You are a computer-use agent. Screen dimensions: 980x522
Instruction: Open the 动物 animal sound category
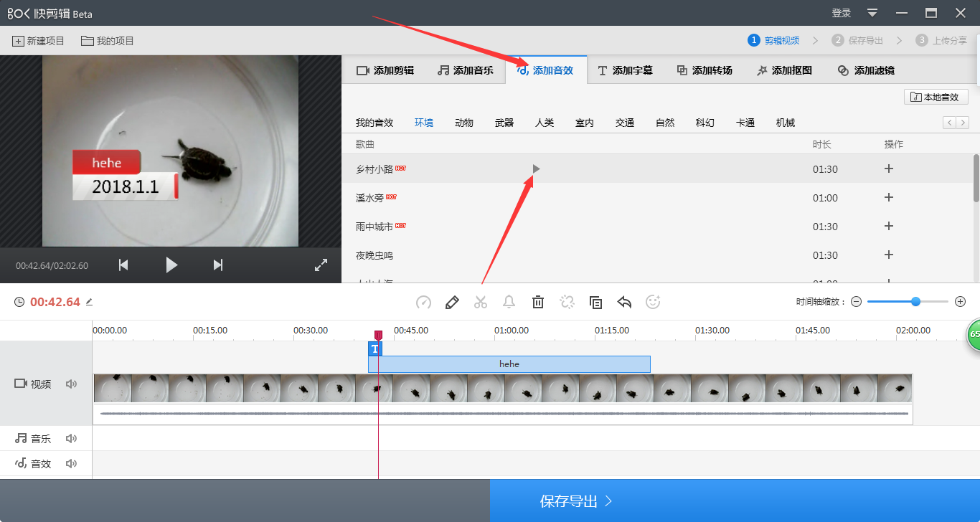pyautogui.click(x=464, y=122)
